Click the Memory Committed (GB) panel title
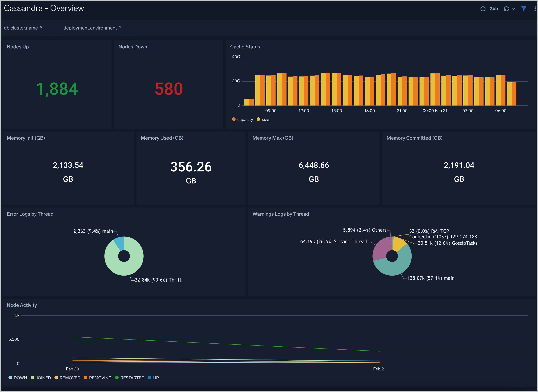 [x=414, y=138]
